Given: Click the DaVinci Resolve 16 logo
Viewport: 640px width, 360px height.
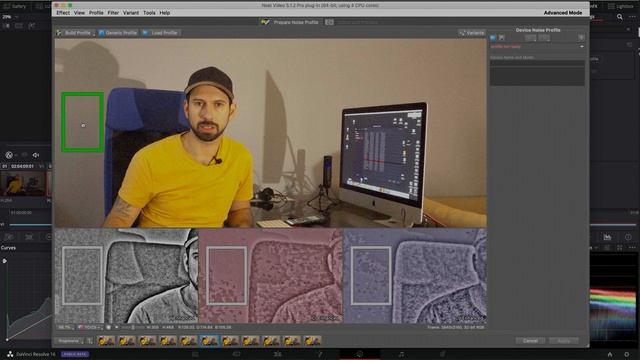Looking at the screenshot, I should point(10,354).
